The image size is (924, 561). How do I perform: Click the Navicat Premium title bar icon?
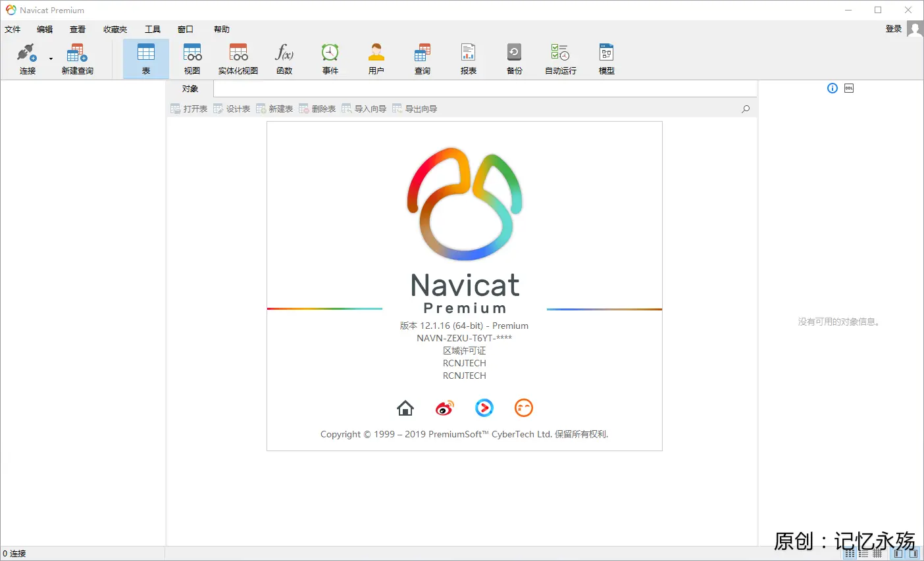(11, 10)
